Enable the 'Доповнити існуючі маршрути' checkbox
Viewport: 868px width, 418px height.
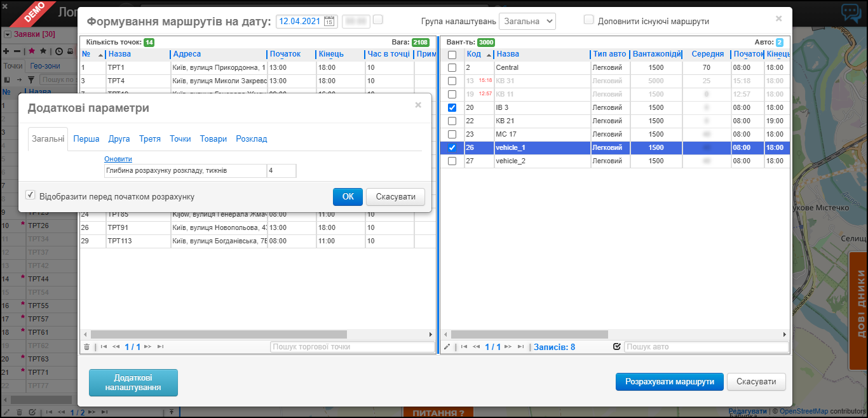pos(588,20)
